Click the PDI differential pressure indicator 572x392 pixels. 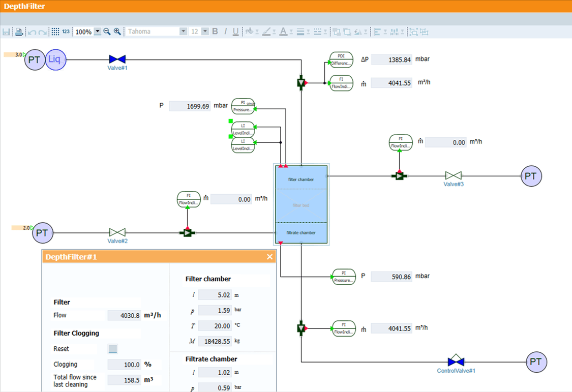coord(341,59)
